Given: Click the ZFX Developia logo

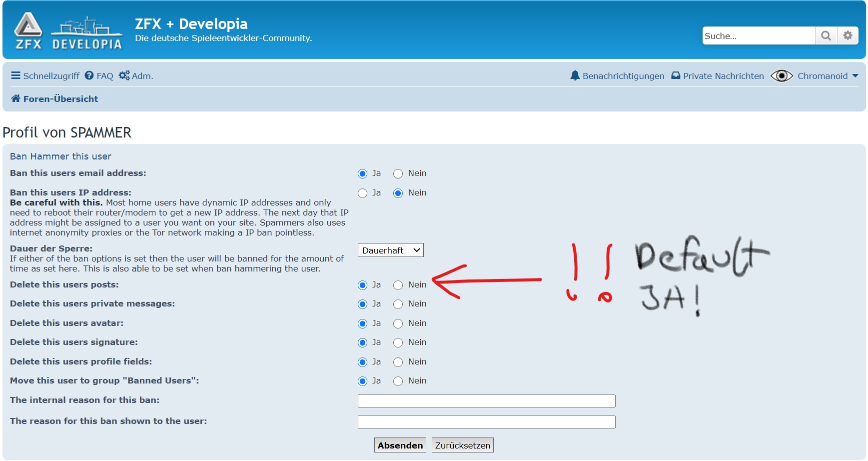Looking at the screenshot, I should (x=68, y=31).
